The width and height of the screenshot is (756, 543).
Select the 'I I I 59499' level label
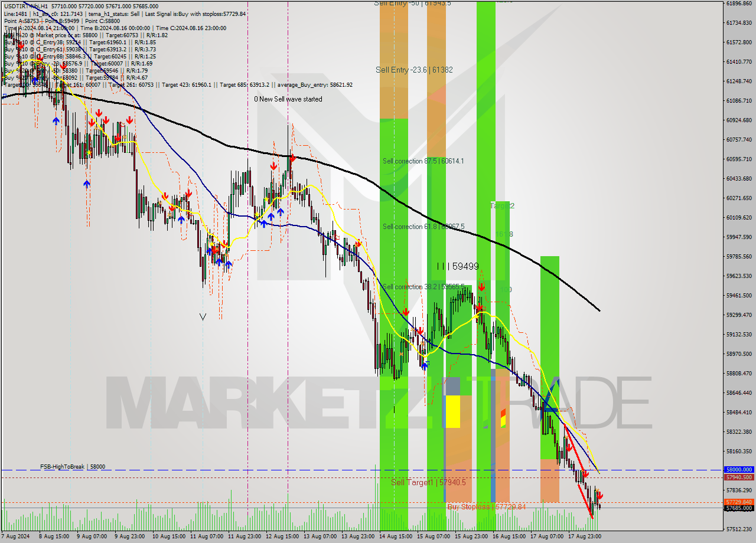tap(458, 266)
